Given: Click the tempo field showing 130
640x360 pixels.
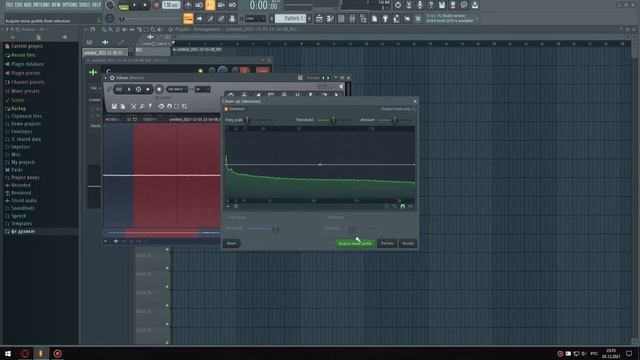Looking at the screenshot, I should [x=171, y=5].
